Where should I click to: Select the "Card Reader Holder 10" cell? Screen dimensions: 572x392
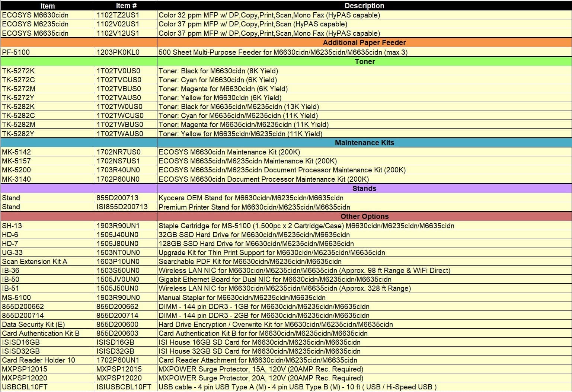[38, 360]
